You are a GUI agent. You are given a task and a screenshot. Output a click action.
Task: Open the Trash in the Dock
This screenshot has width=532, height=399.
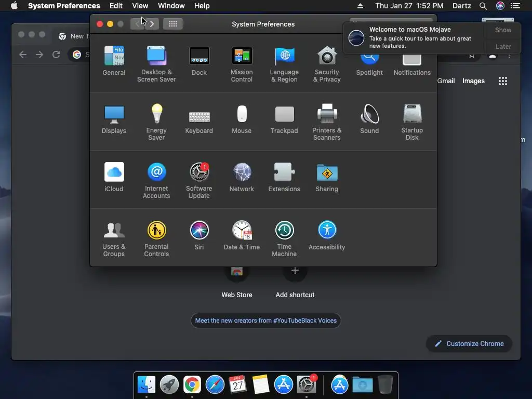385,385
